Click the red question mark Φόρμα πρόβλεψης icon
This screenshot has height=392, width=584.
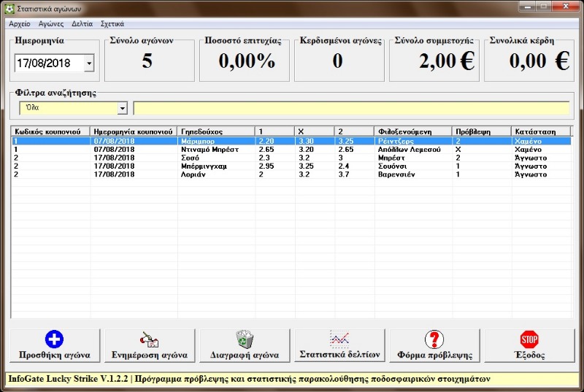434,339
